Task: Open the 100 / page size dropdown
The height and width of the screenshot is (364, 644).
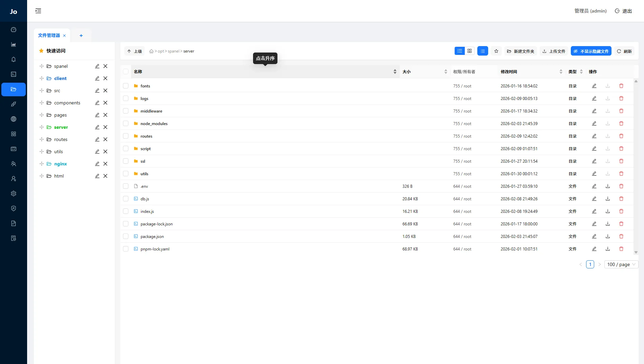Action: tap(621, 264)
